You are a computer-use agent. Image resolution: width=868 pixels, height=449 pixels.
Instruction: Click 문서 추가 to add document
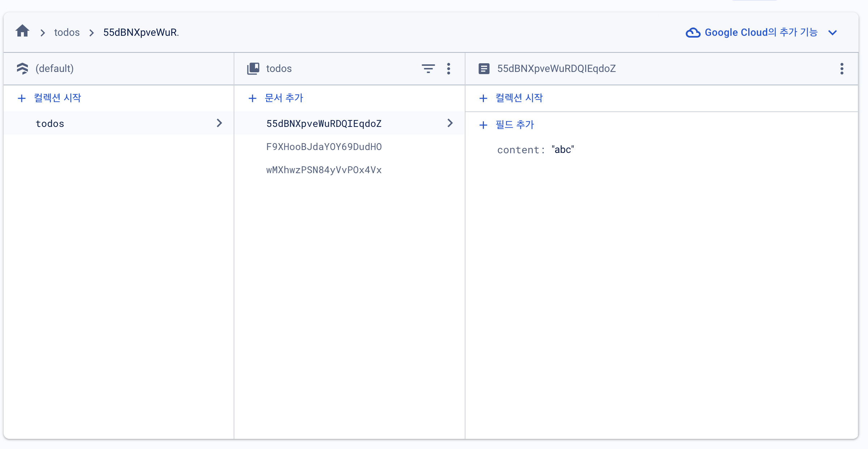click(x=284, y=98)
